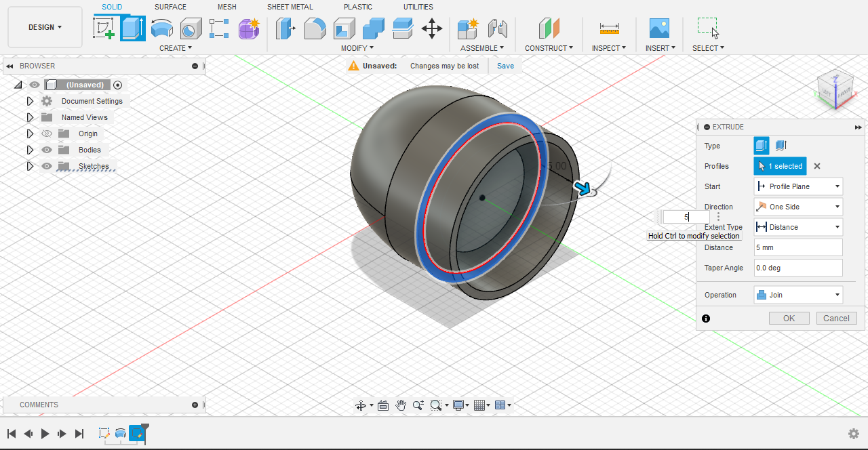Click the Distance 5 mm field
The width and height of the screenshot is (868, 450).
798,247
